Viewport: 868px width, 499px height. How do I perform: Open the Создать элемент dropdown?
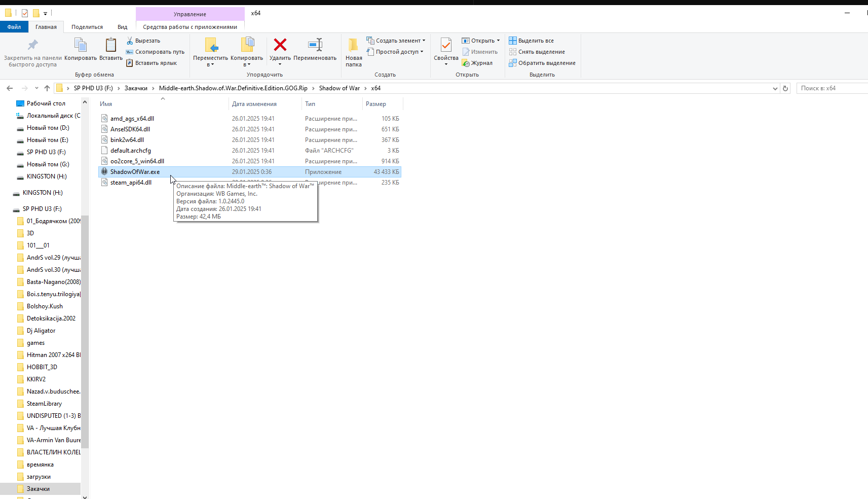coord(396,41)
